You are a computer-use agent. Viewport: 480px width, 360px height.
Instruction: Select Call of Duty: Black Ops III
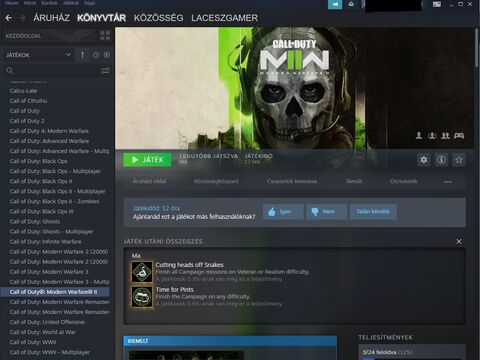(41, 211)
